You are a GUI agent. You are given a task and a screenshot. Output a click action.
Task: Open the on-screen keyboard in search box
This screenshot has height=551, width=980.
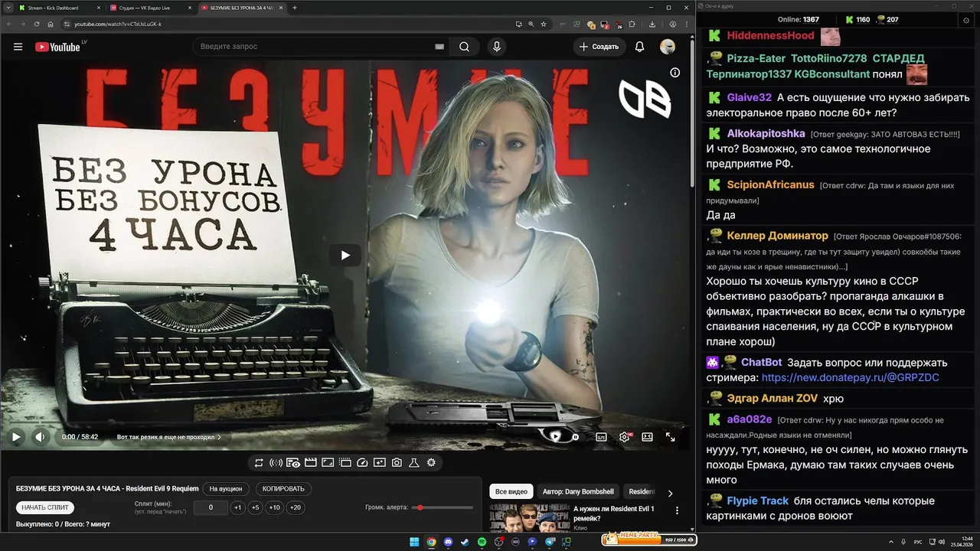click(x=439, y=47)
